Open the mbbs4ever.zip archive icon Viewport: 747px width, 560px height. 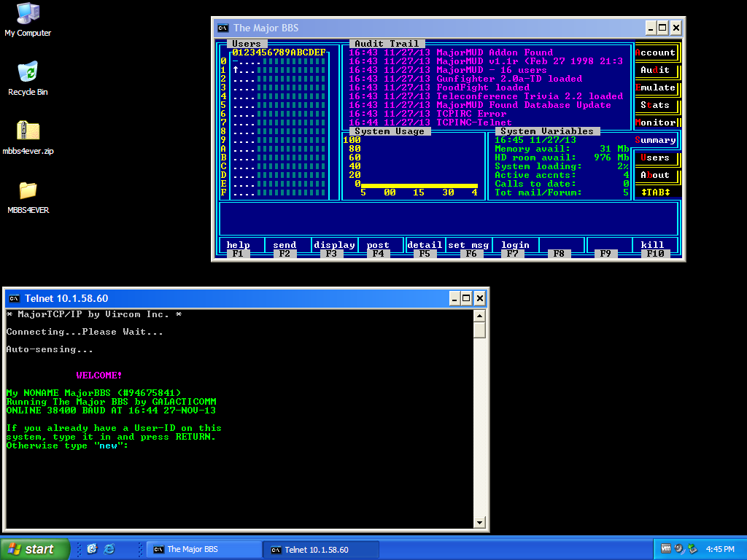click(x=28, y=131)
